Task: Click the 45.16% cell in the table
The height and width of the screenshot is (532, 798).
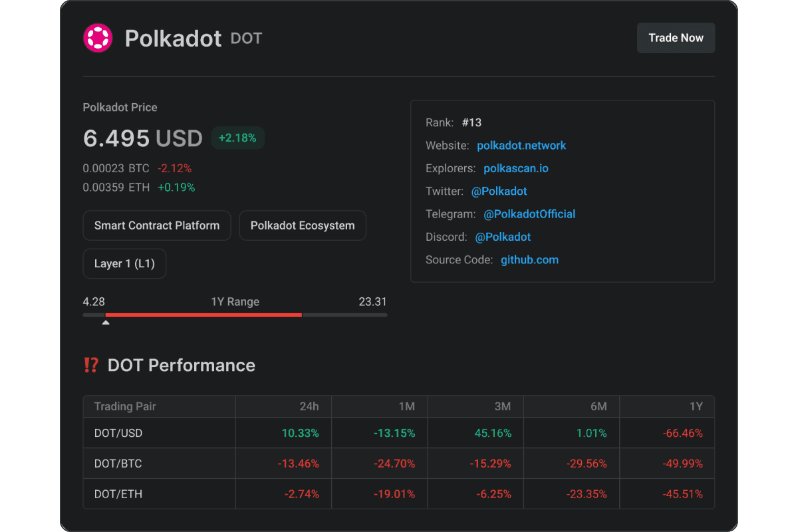Action: (493, 433)
